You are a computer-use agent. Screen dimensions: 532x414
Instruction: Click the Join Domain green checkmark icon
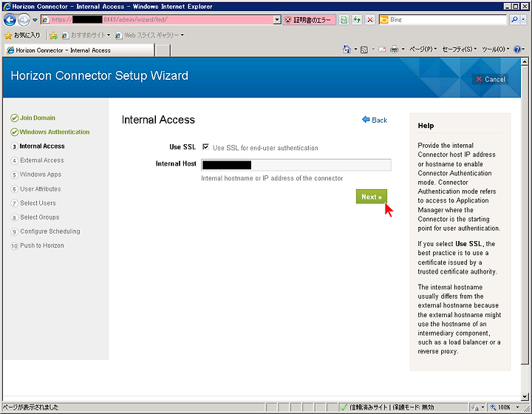pyautogui.click(x=14, y=118)
